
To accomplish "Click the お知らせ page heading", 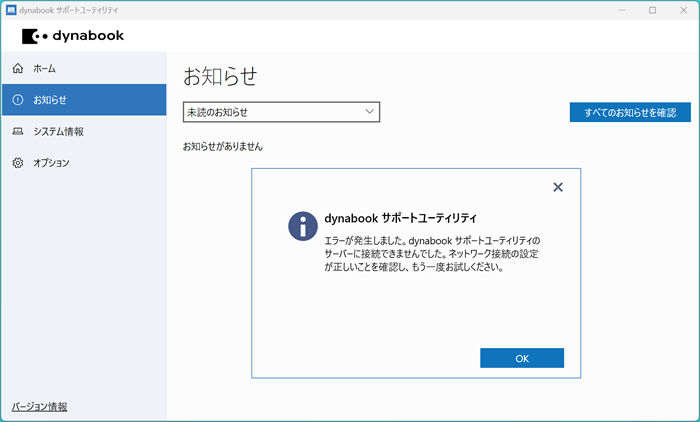I will [x=220, y=76].
